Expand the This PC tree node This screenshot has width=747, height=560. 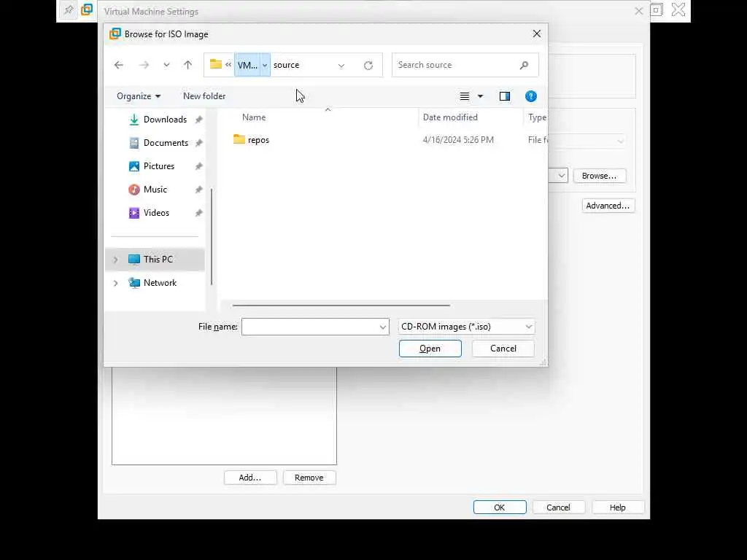115,260
